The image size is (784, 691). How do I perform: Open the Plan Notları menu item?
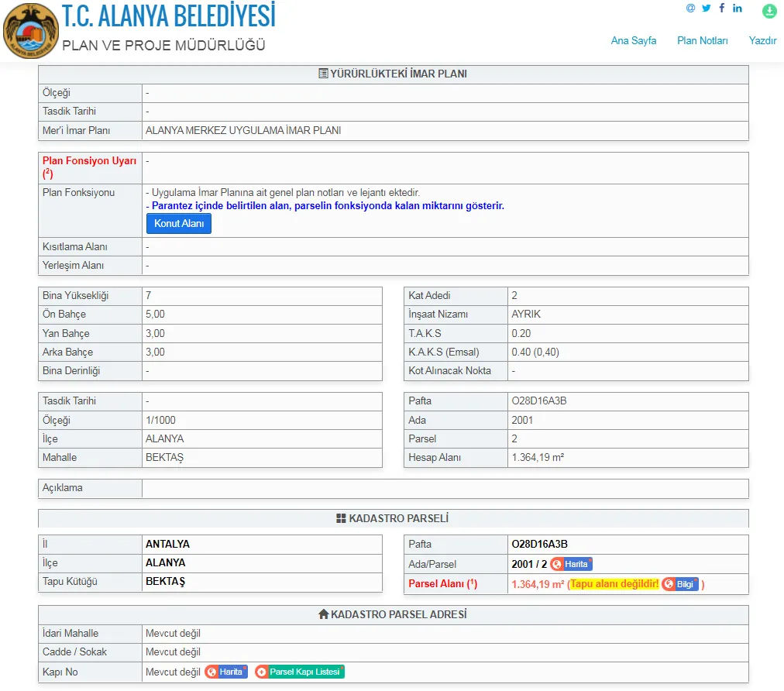click(702, 41)
